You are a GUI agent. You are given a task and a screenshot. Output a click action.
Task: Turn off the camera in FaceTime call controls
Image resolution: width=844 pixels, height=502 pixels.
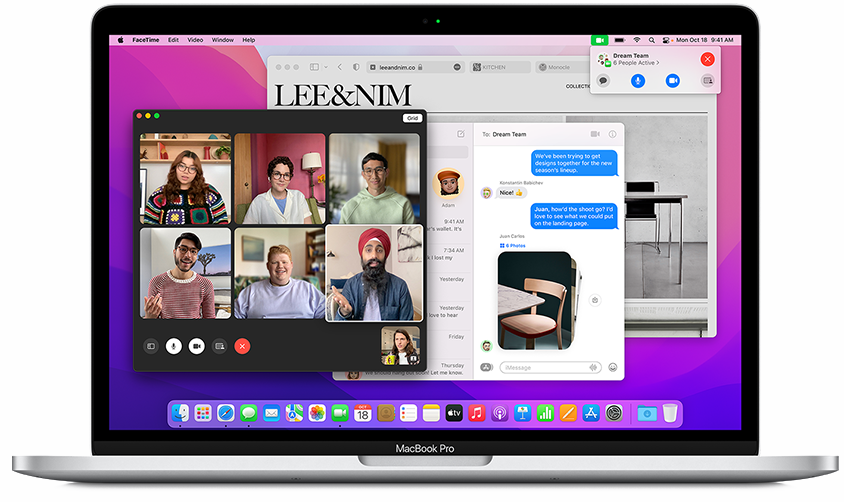197,346
